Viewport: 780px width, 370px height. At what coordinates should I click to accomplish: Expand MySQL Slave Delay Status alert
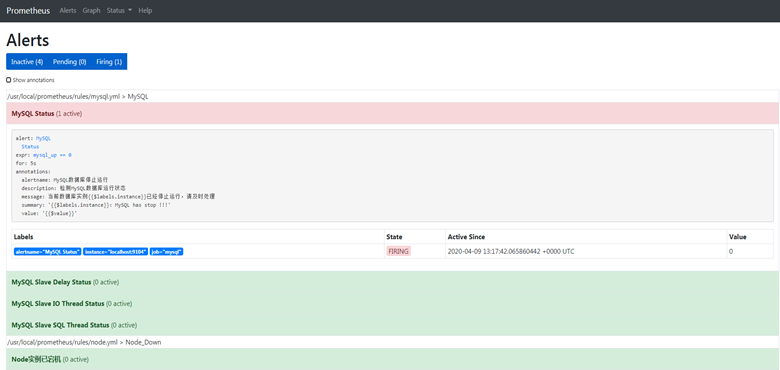[392, 282]
